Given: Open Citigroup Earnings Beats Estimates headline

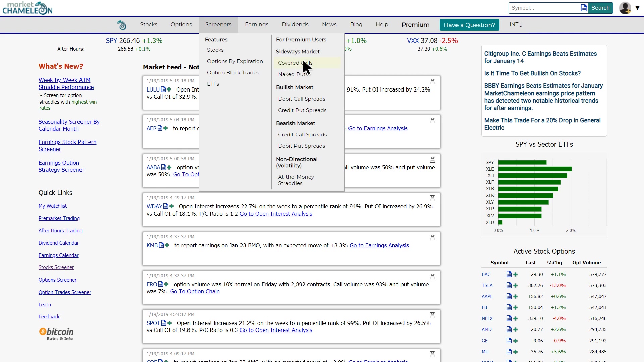Looking at the screenshot, I should (x=540, y=57).
